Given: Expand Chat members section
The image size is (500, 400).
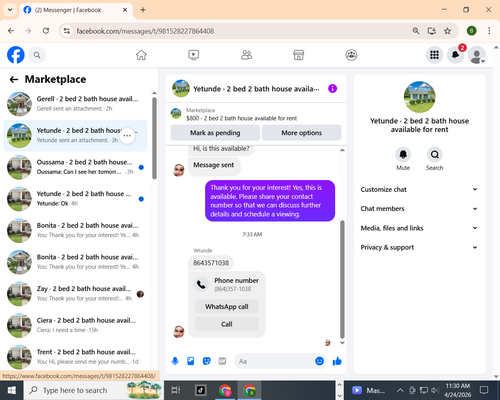Looking at the screenshot, I should [419, 209].
